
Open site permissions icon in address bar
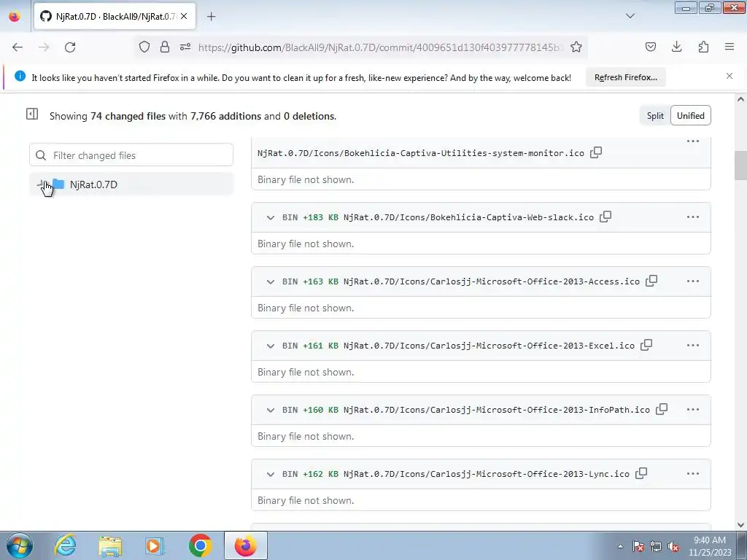tap(185, 47)
